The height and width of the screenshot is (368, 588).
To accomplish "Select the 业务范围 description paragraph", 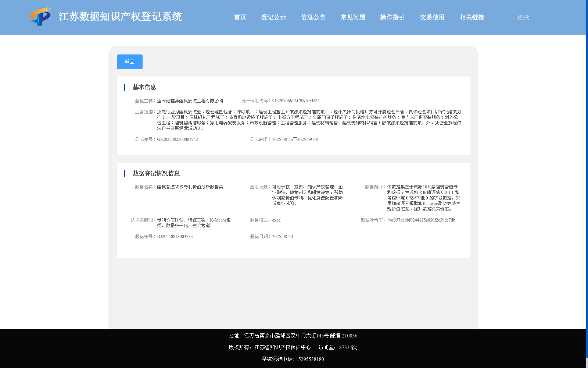I will 309,120.
